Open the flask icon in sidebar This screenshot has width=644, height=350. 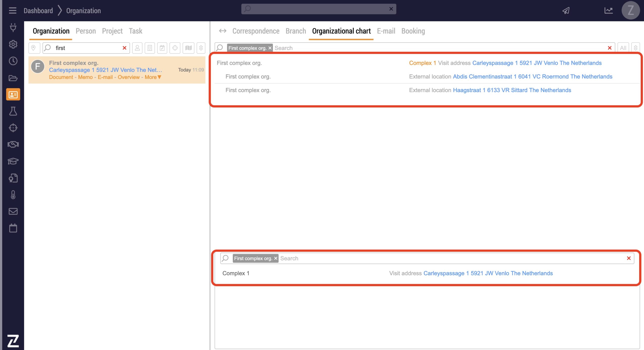[13, 111]
